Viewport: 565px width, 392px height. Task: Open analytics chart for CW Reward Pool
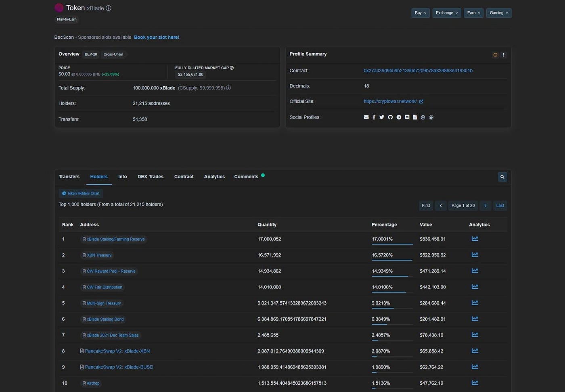475,271
